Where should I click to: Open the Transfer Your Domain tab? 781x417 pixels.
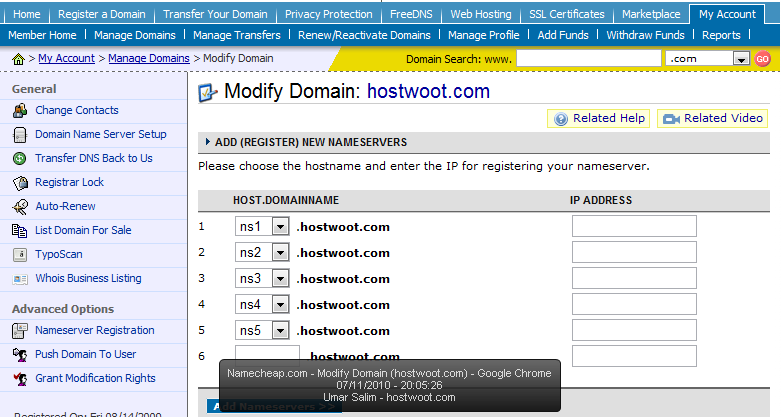click(x=215, y=14)
